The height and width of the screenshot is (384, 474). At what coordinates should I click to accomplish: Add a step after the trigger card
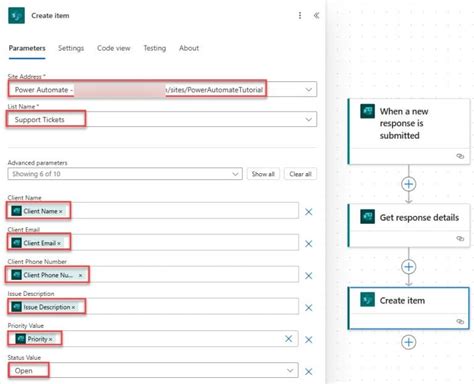click(409, 184)
